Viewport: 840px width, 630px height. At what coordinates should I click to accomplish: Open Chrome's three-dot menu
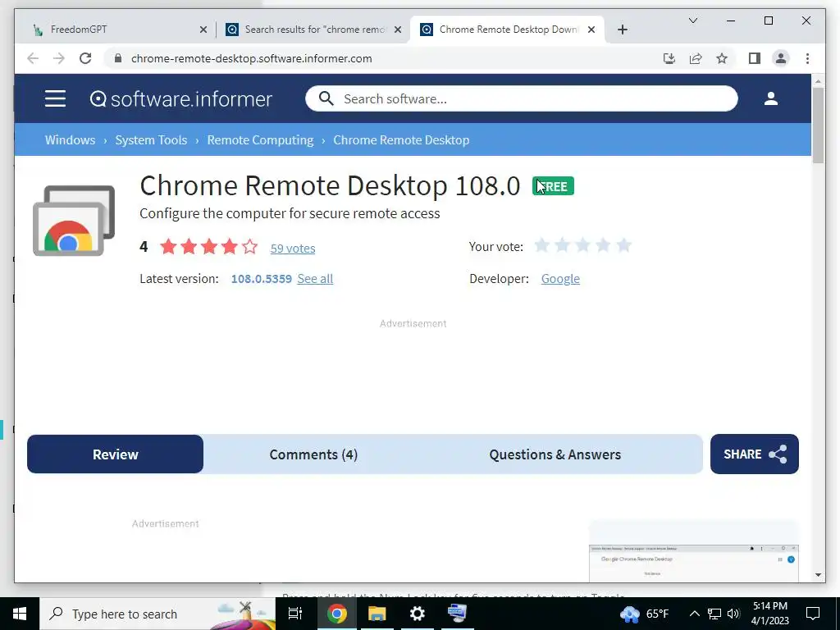pos(807,58)
